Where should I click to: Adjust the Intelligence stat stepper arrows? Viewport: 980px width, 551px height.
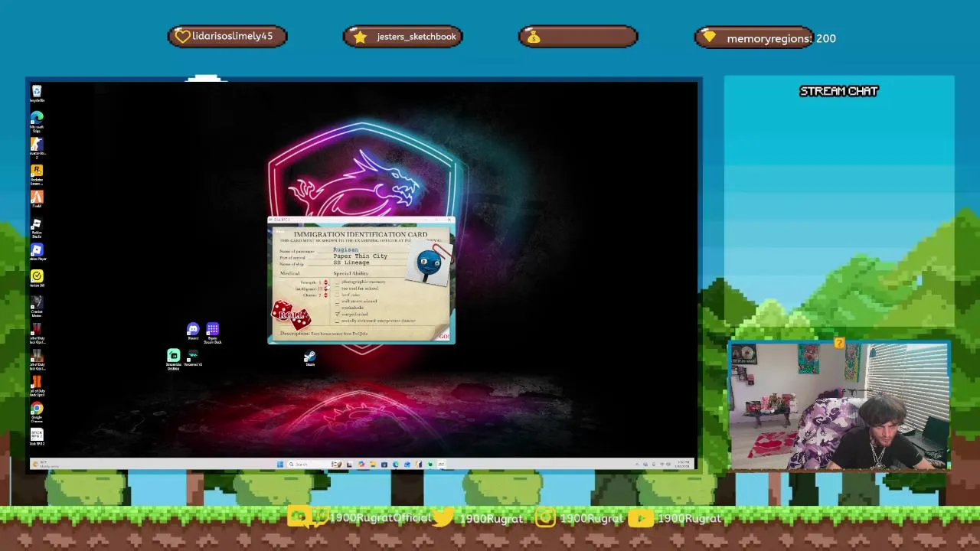325,289
